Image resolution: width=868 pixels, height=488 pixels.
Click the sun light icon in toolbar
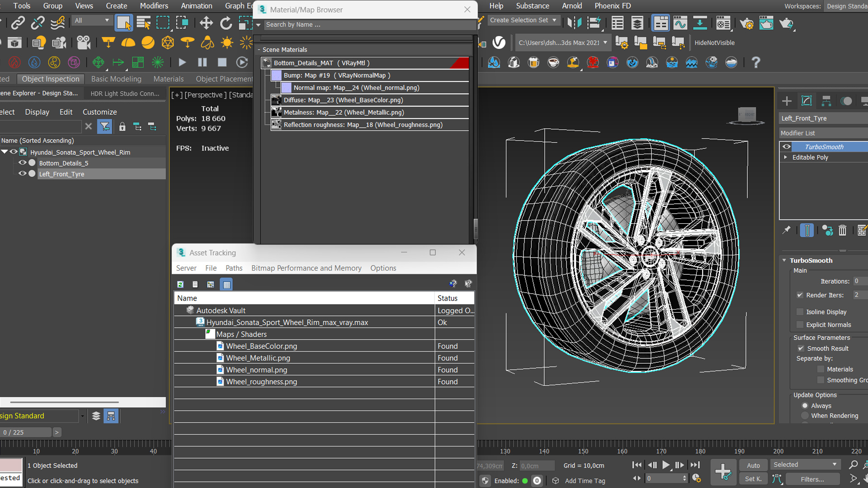(x=227, y=42)
